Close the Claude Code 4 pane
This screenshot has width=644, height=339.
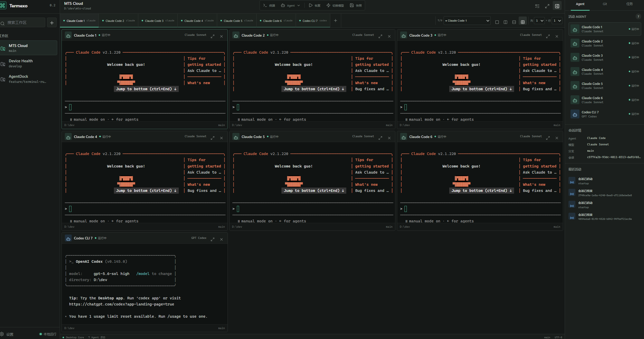[x=221, y=138]
